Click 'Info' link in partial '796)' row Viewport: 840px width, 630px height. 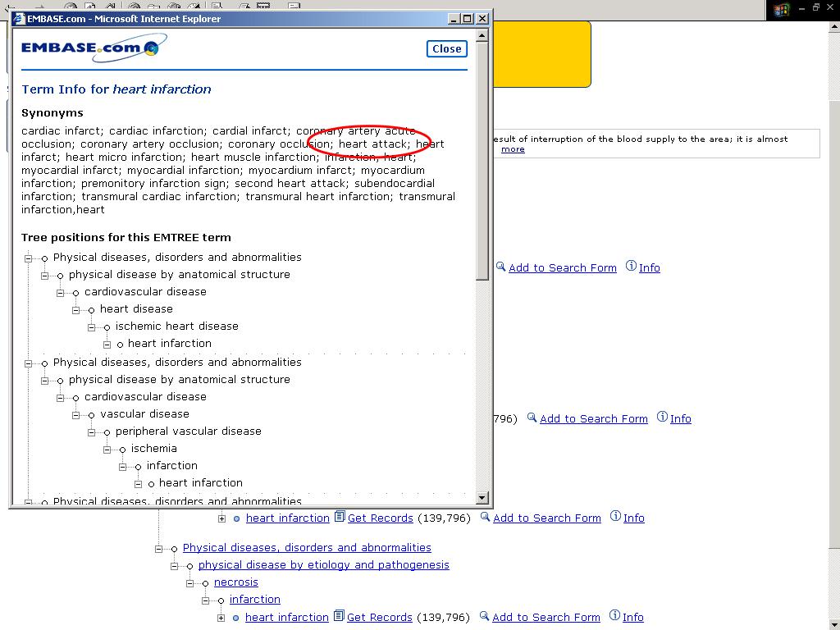click(x=680, y=419)
